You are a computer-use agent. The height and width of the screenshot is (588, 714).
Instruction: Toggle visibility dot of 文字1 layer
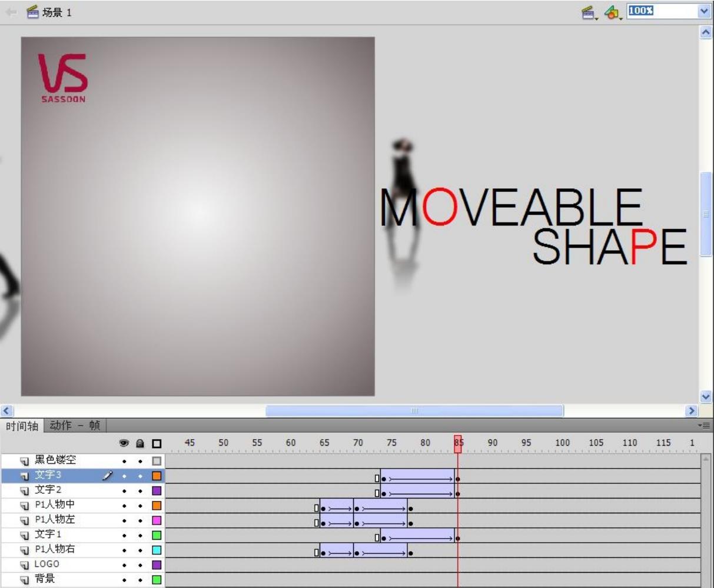click(124, 536)
